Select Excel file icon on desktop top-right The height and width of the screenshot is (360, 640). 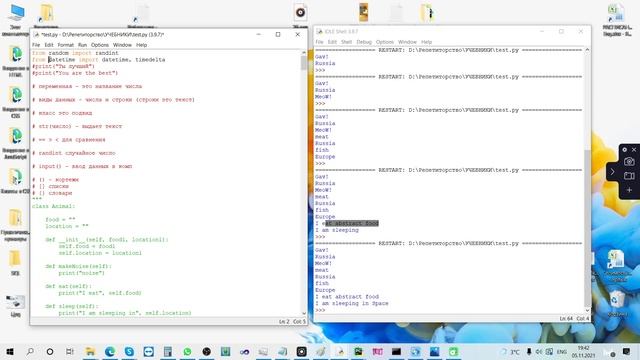point(617,20)
